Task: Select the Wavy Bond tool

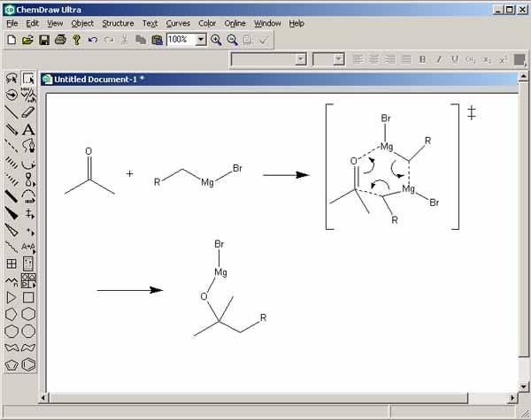Action: 12,247
